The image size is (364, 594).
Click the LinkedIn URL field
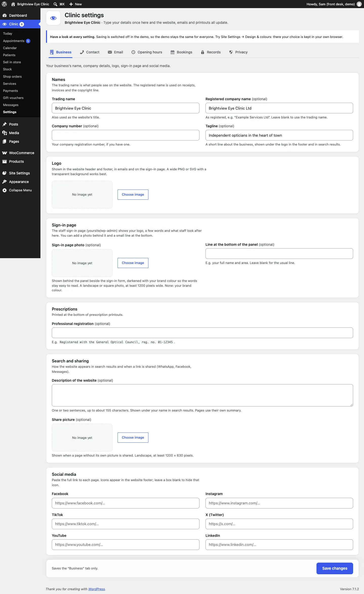click(279, 545)
